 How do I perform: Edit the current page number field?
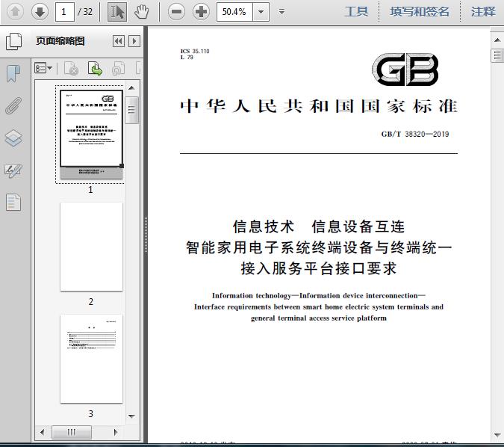pos(65,12)
